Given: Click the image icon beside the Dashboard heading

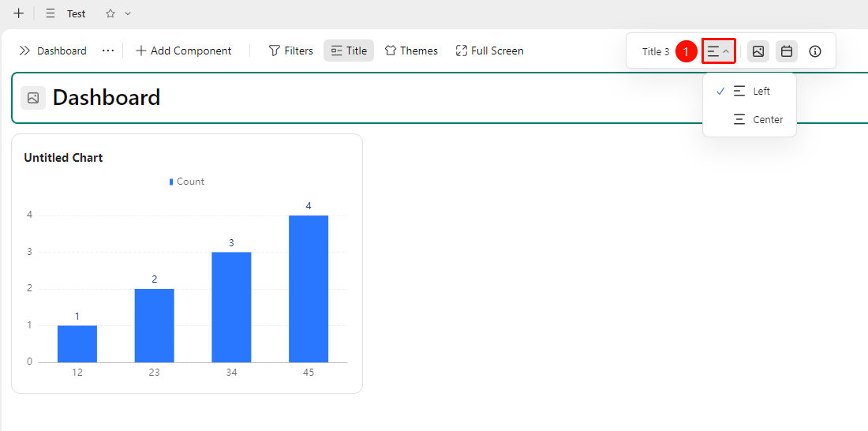Looking at the screenshot, I should coord(33,98).
